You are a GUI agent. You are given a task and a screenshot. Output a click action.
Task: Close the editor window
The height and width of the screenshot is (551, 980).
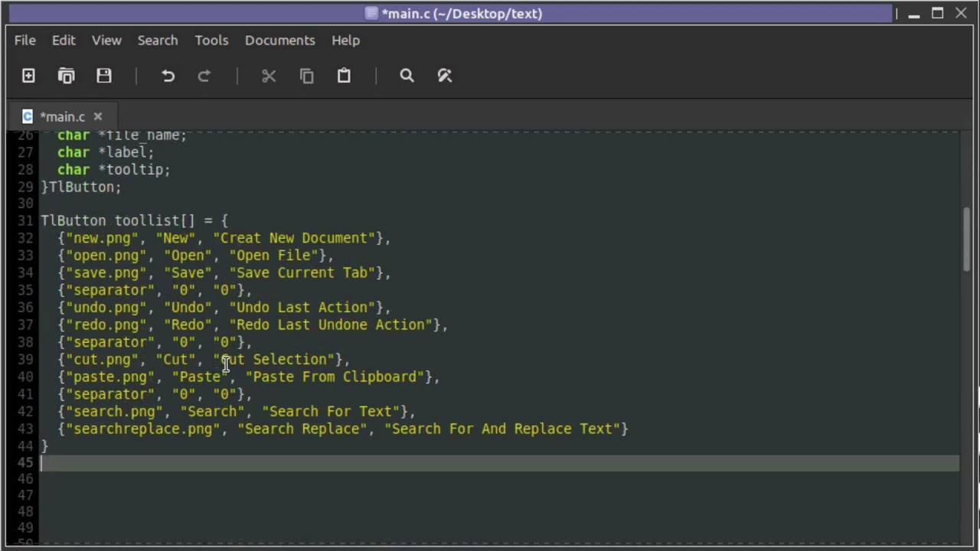point(962,13)
